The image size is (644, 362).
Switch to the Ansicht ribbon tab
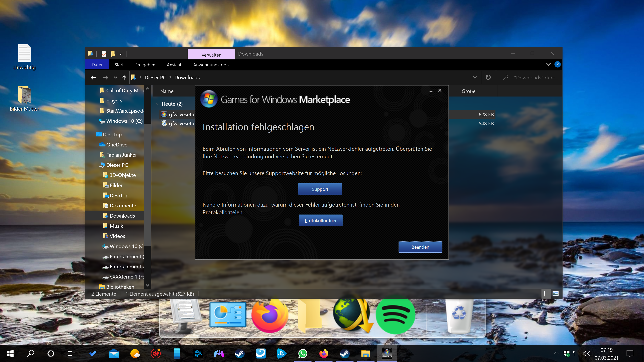(x=174, y=65)
